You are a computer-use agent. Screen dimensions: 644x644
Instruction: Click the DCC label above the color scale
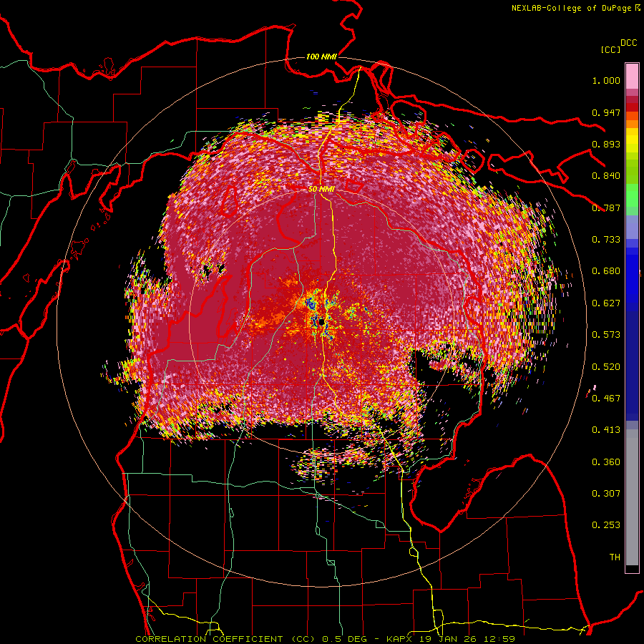pos(629,43)
